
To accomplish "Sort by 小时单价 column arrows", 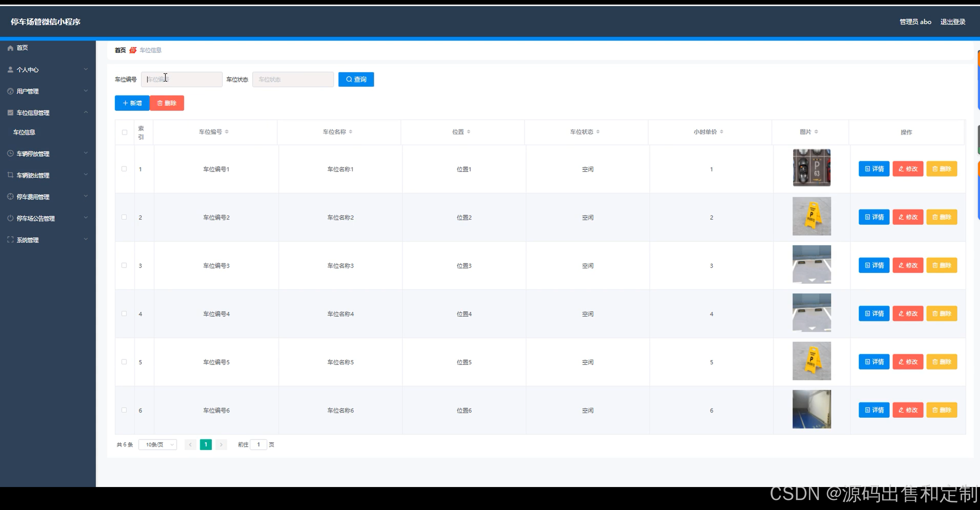I will click(x=721, y=132).
